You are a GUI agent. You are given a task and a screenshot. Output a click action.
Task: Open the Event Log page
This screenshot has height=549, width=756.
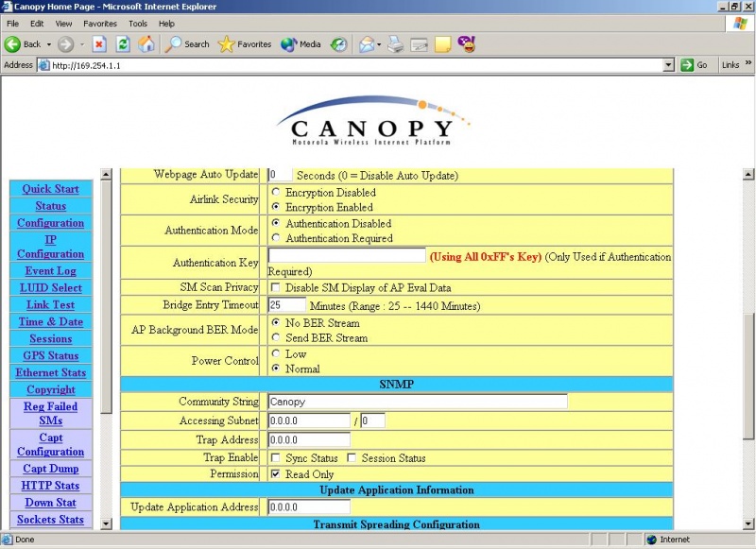coord(50,271)
